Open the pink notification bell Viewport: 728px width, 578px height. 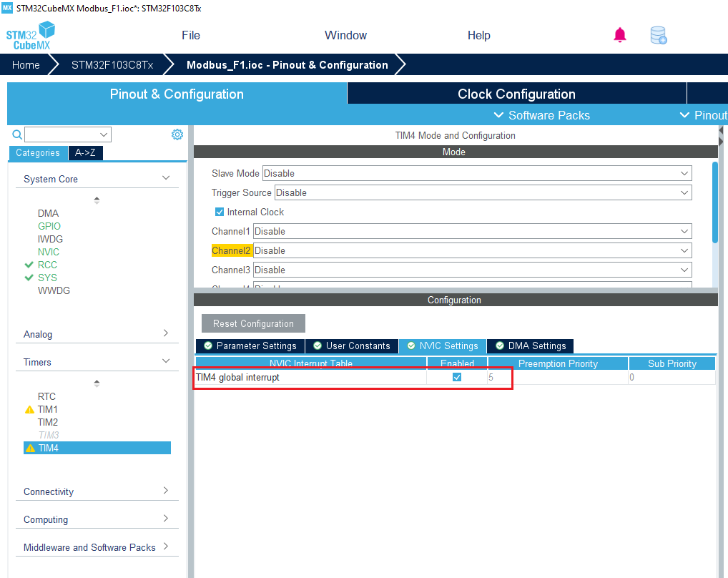620,35
